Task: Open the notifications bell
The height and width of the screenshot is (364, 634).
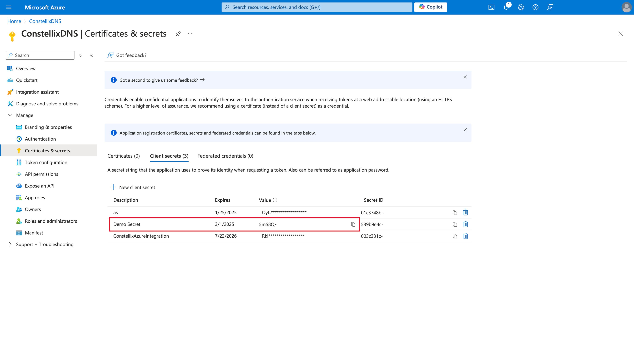Action: point(506,7)
